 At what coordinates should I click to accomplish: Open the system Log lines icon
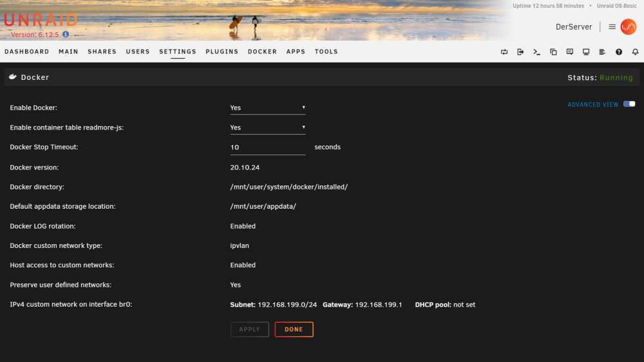602,52
